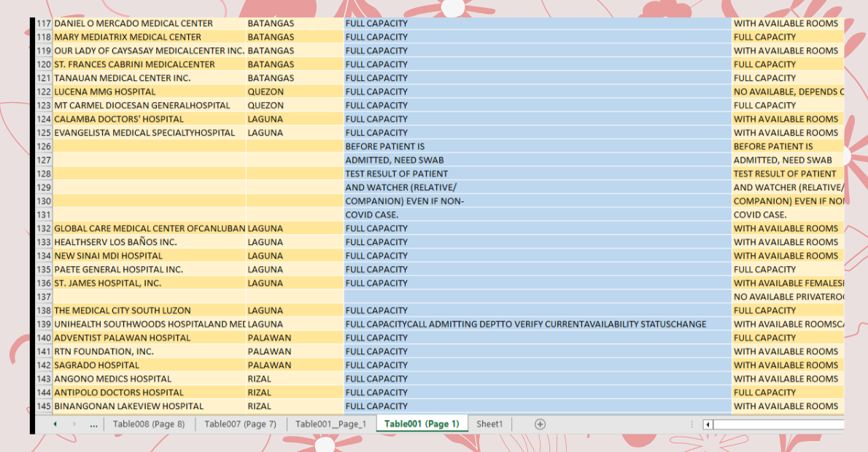The height and width of the screenshot is (452, 868).
Task: Select cell ST. FRANCES CABRINI MEDICALCENTER
Action: pos(150,64)
